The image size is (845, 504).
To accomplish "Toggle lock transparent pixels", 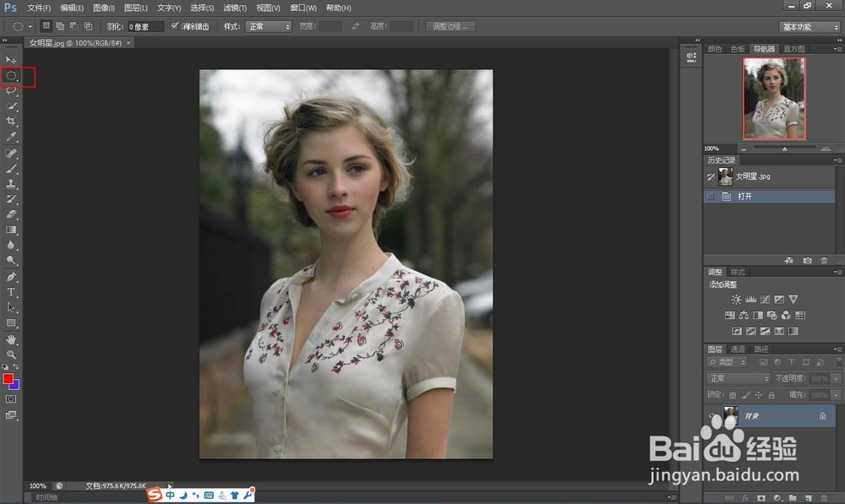I will coord(733,395).
